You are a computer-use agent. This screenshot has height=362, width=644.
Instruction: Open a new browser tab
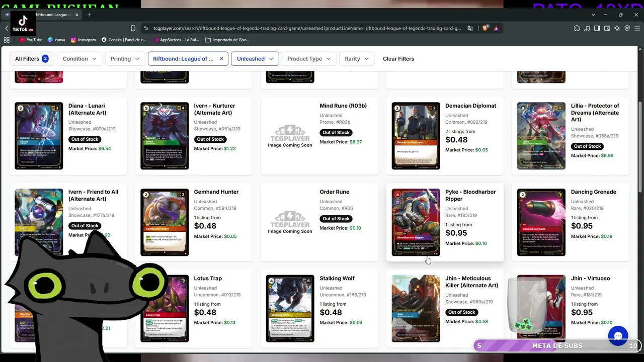(89, 15)
